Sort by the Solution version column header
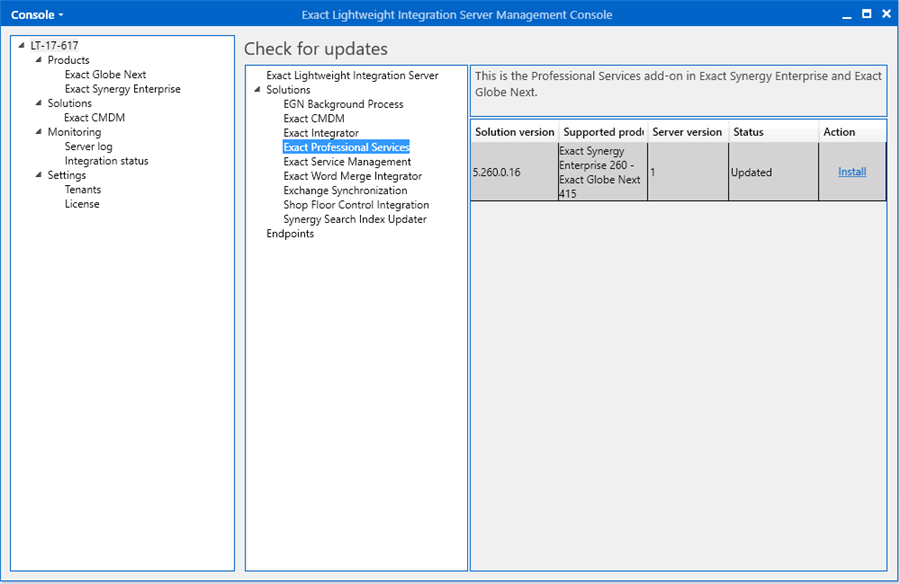900x584 pixels. (515, 132)
